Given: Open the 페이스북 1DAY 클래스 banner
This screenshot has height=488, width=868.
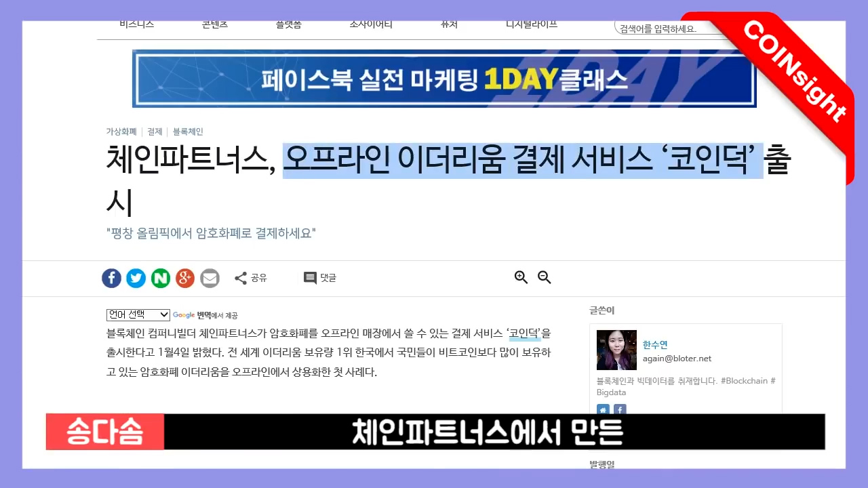Looking at the screenshot, I should (444, 79).
